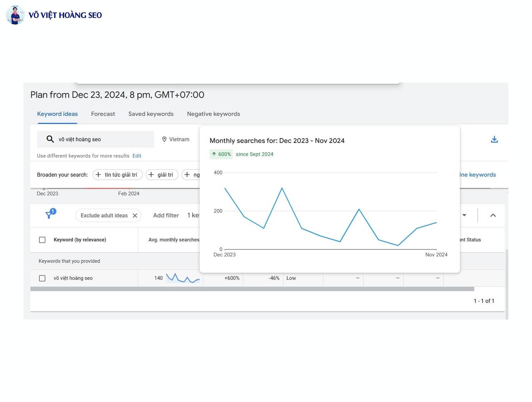
Task: Open the Saved keywords tab
Action: [151, 114]
